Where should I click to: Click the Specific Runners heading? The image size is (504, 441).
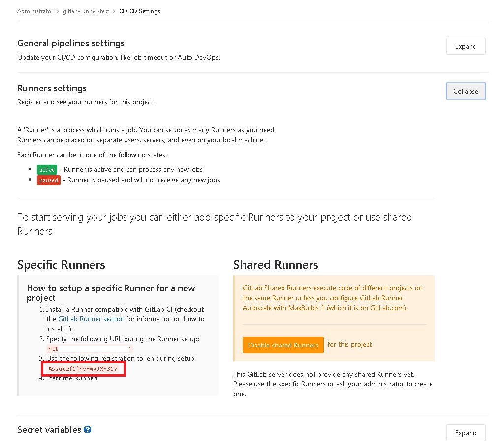pos(61,265)
